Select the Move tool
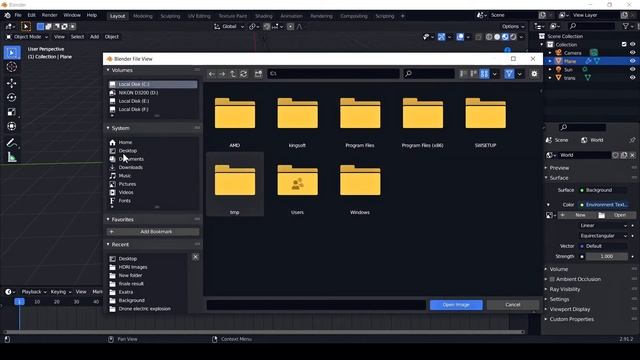 click(11, 83)
